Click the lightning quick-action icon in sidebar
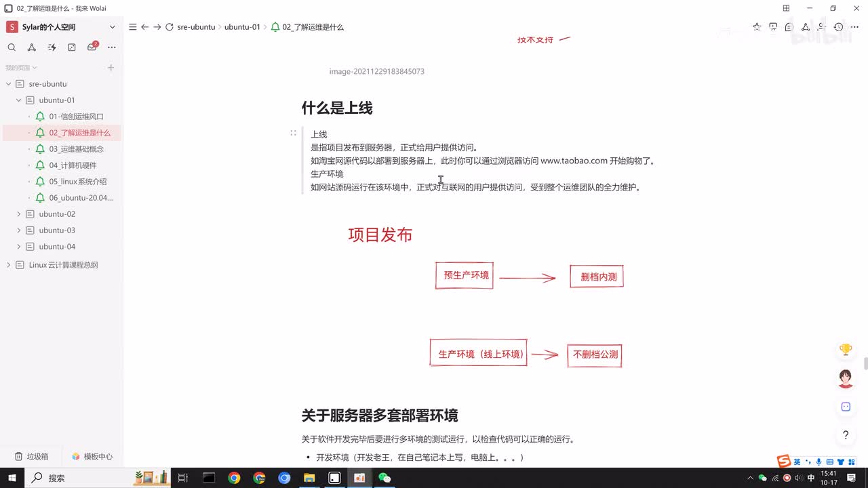Screen dimensions: 868x488 52,47
